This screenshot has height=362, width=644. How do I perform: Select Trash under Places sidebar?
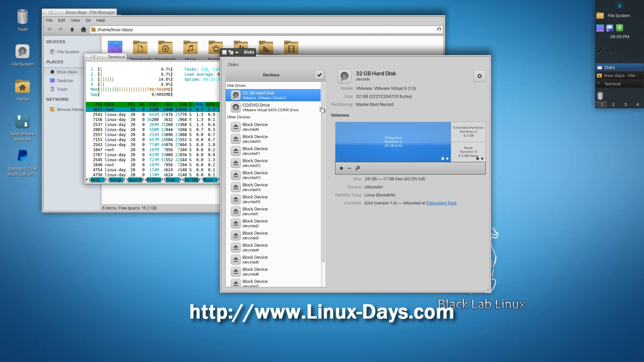pyautogui.click(x=64, y=89)
